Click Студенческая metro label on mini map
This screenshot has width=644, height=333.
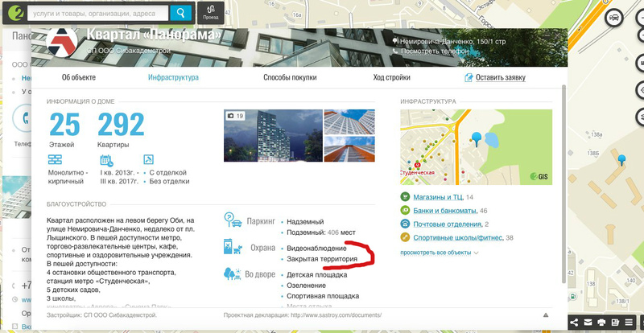pos(417,172)
